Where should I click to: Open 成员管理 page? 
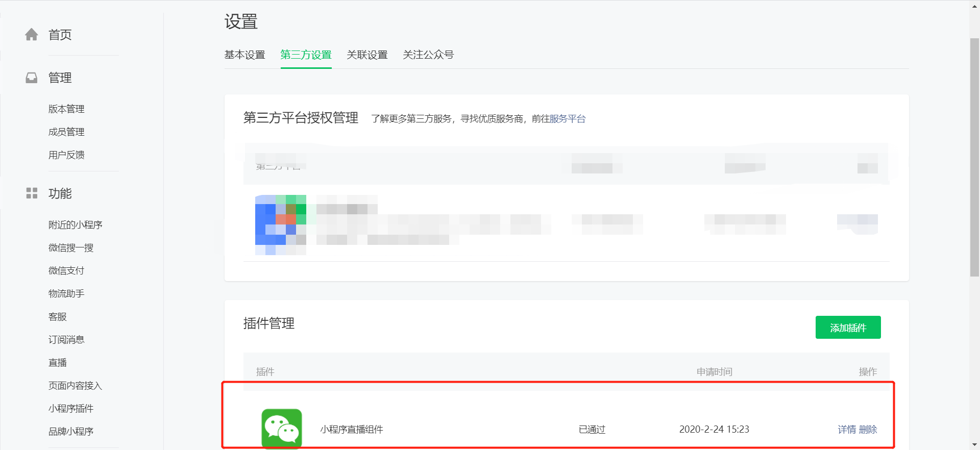(66, 132)
